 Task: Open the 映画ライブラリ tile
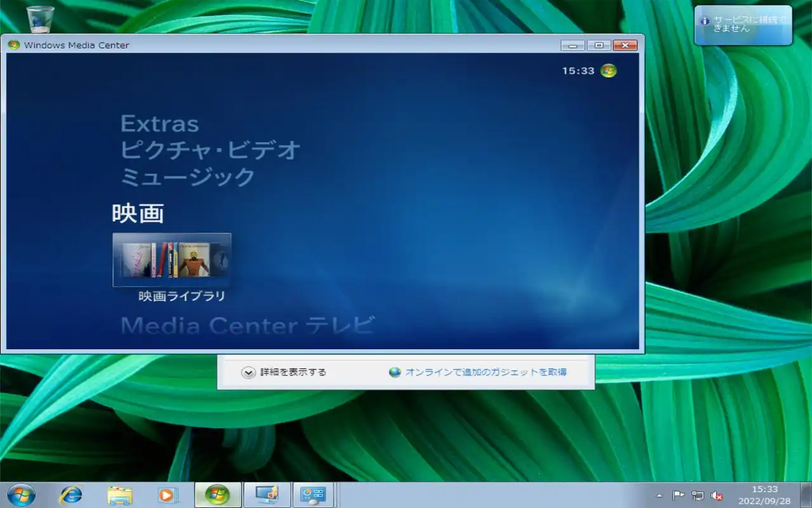point(172,260)
